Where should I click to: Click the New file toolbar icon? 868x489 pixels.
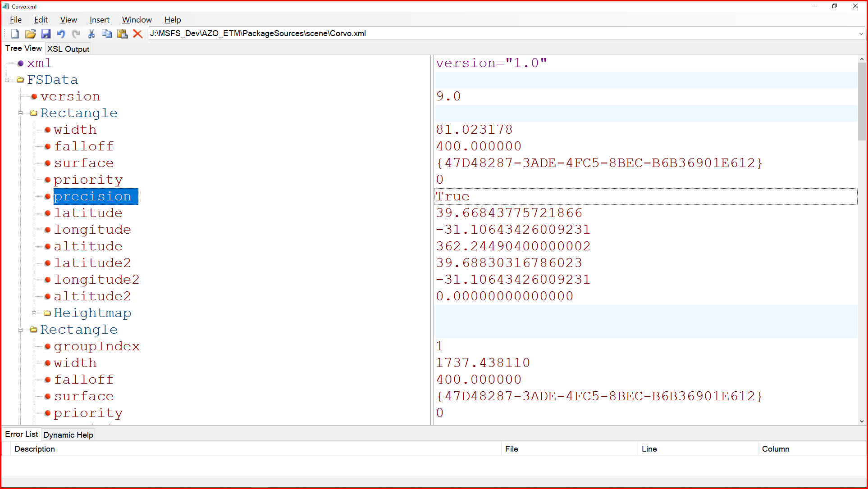tap(15, 34)
